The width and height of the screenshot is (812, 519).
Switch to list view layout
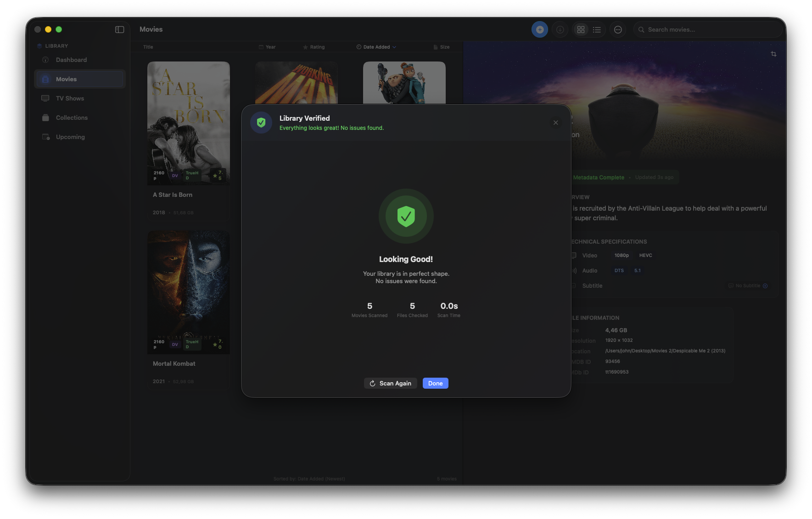coord(597,30)
